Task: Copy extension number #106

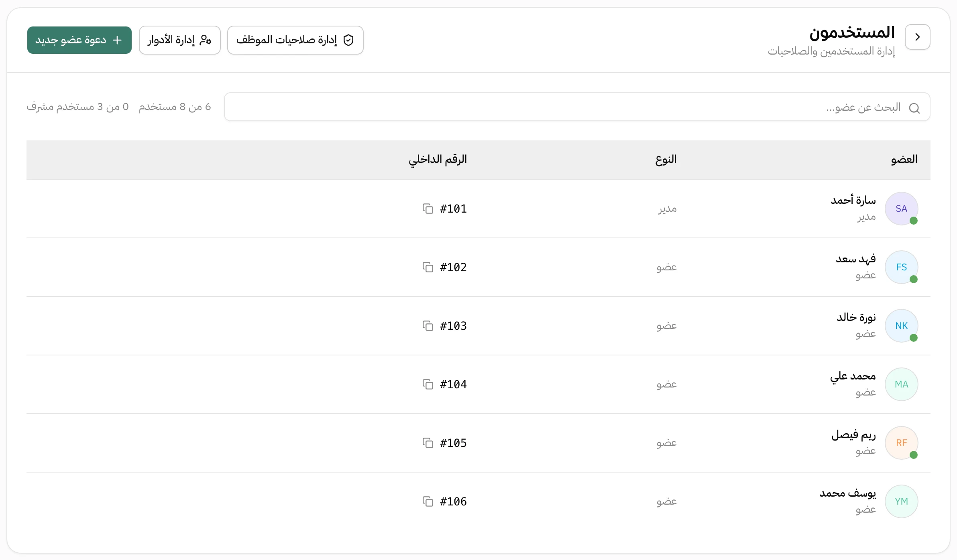Action: [x=428, y=501]
